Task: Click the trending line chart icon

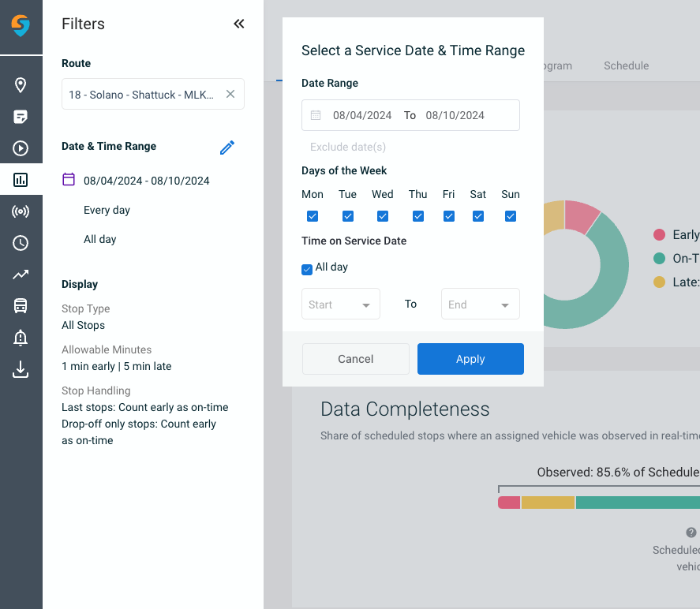Action: (21, 275)
